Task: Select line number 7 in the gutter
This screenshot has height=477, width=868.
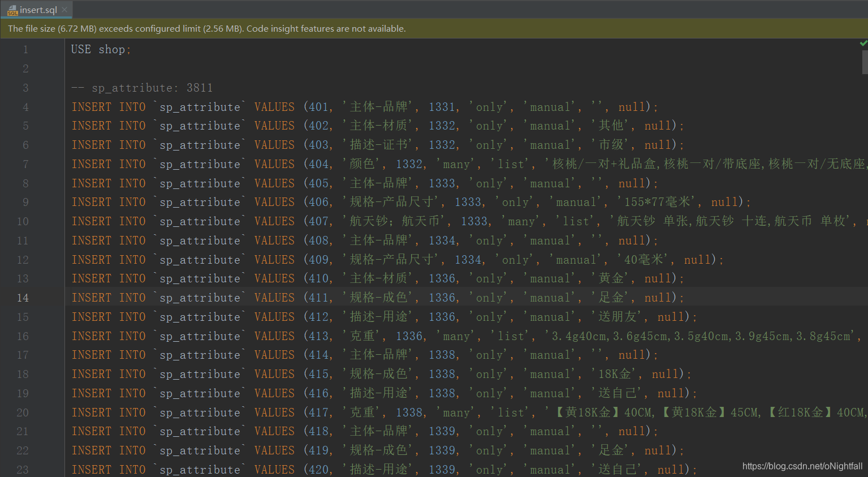Action: coord(25,164)
